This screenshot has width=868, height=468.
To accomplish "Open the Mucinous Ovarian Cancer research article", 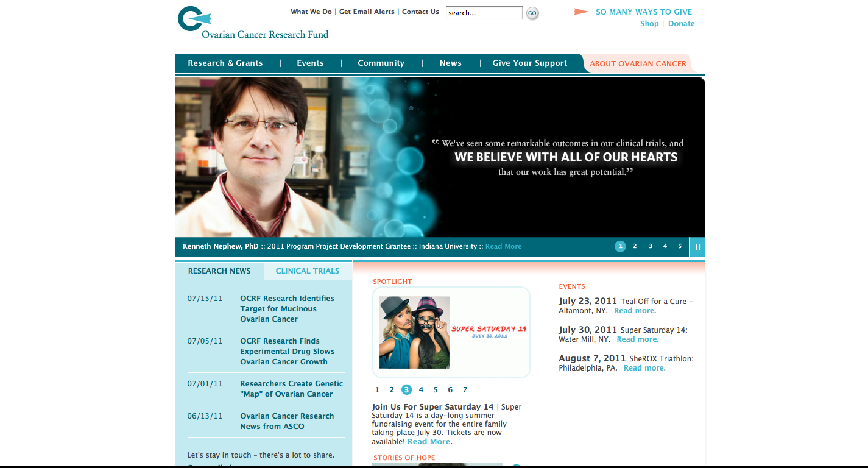I will (x=287, y=309).
